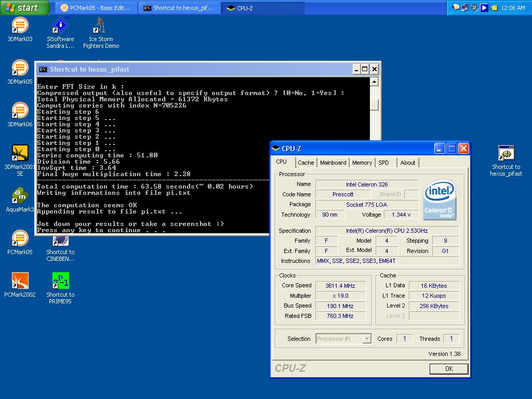
Task: Maximize the hexus_pifast console window
Action: 365,69
